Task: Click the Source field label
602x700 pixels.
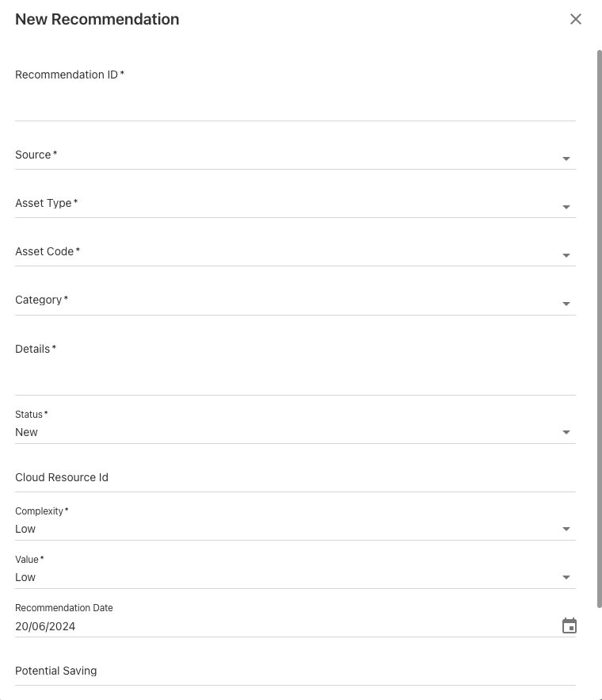Action: [x=33, y=155]
